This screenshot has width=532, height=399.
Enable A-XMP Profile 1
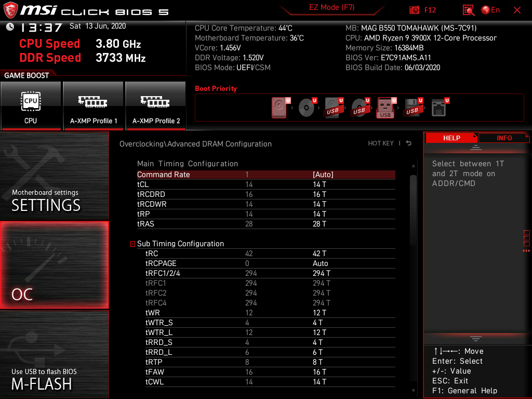point(94,105)
